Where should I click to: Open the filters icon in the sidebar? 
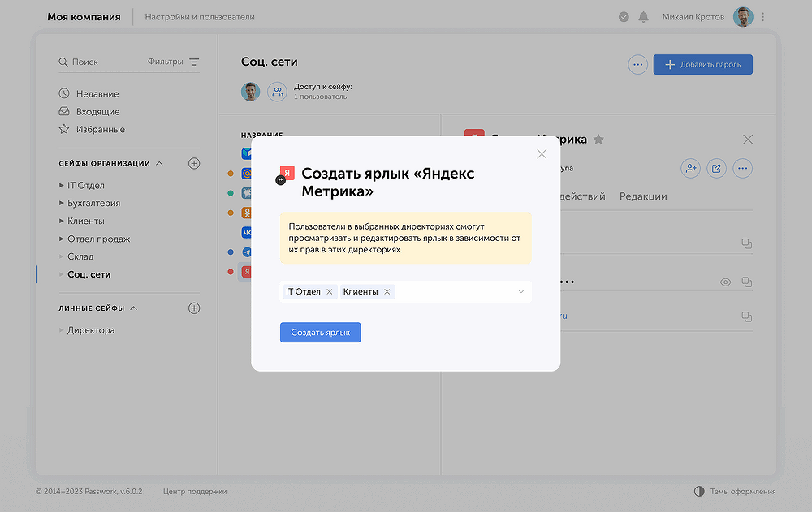coord(194,62)
